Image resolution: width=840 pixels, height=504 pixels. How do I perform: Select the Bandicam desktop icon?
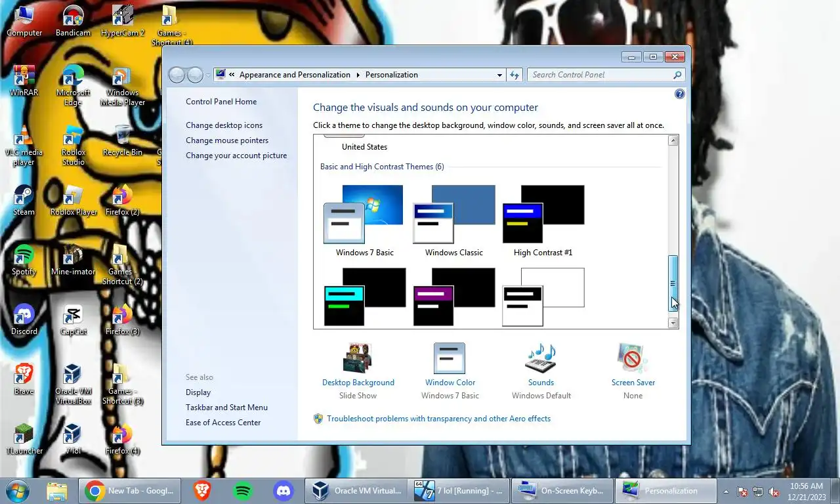[73, 21]
